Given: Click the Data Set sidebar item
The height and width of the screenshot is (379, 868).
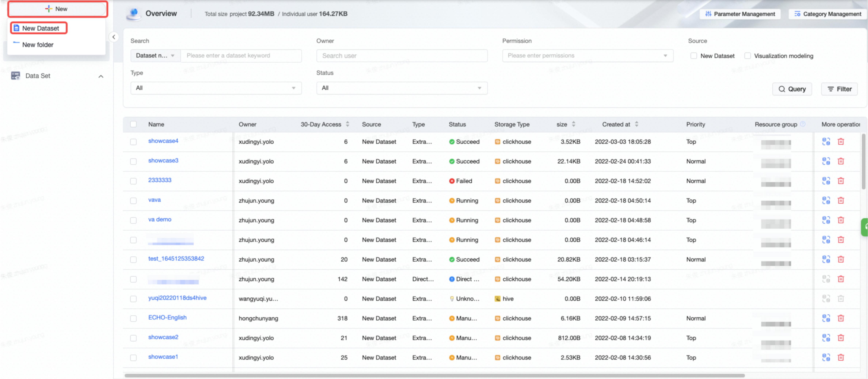Looking at the screenshot, I should 37,76.
